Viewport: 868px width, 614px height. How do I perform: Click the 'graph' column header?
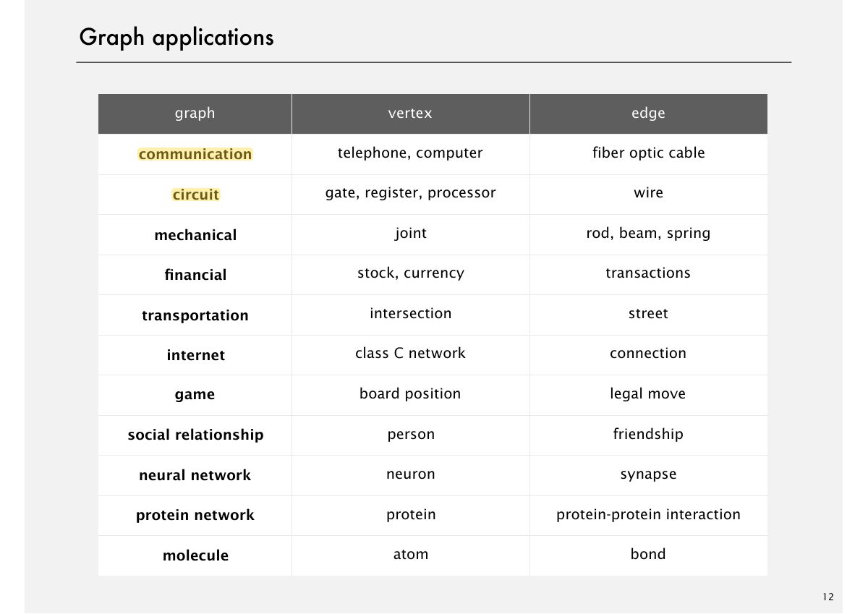click(195, 114)
